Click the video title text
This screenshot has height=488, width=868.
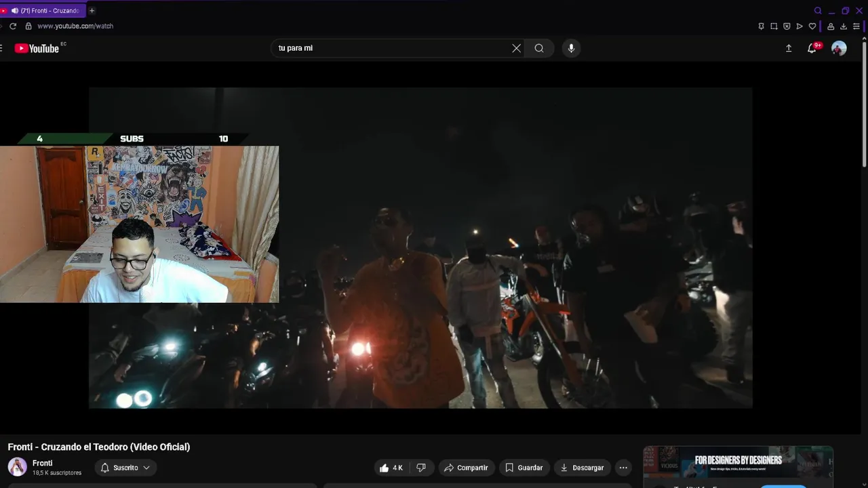point(99,447)
